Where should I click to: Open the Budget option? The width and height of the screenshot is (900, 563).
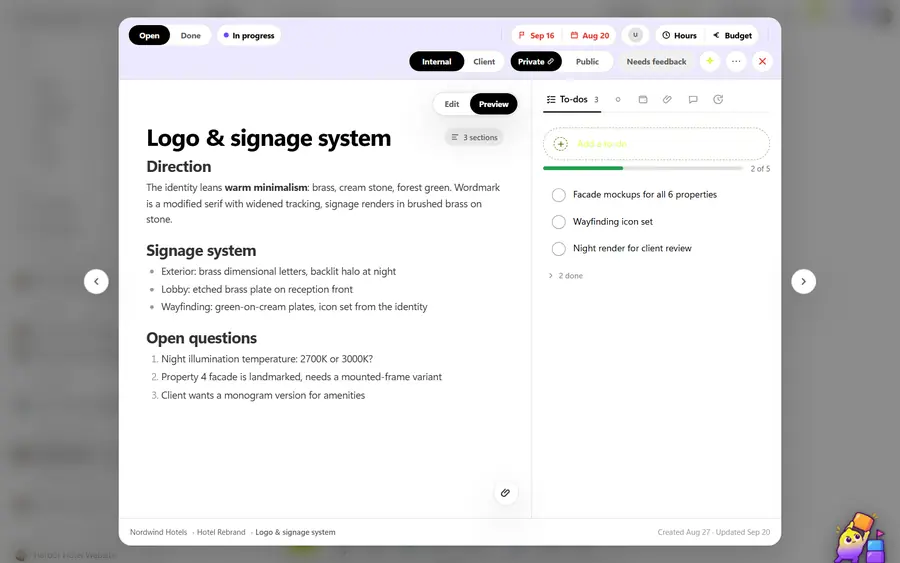click(732, 36)
